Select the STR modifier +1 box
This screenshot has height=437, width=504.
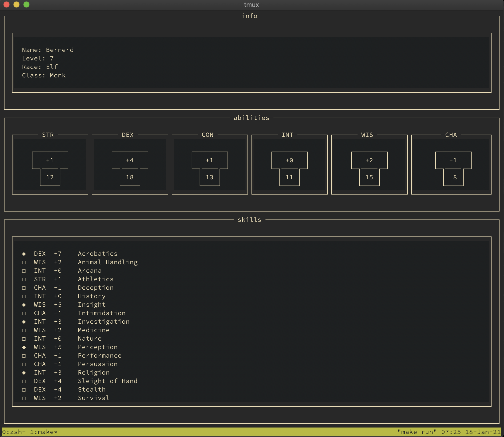[50, 160]
